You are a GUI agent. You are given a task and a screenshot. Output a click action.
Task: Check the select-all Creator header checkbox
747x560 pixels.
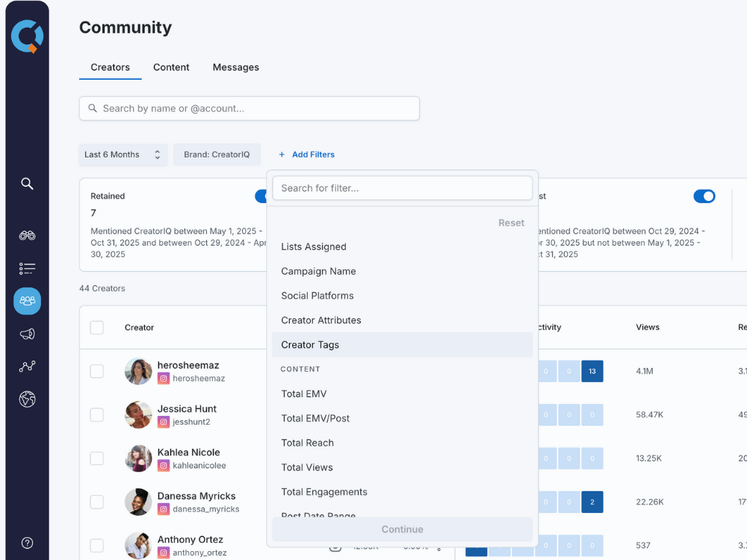tap(97, 327)
